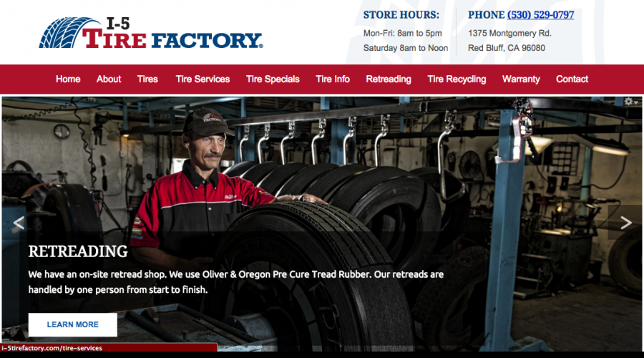Open the Home menu item
644x358 pixels.
68,79
